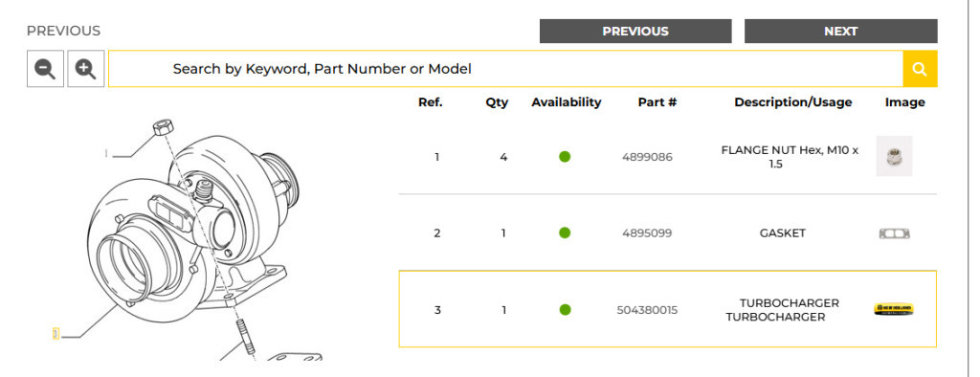Click the zoom out magnifier icon

[x=45, y=69]
